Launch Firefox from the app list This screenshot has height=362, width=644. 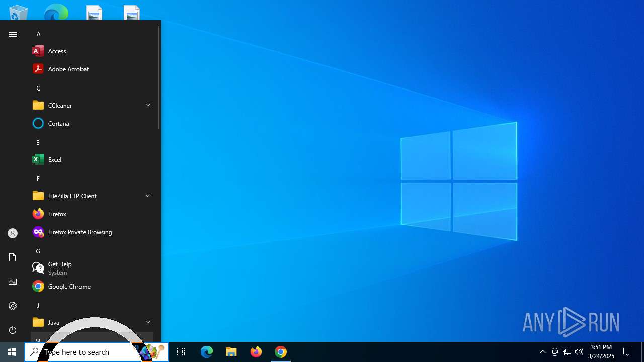pos(92,214)
